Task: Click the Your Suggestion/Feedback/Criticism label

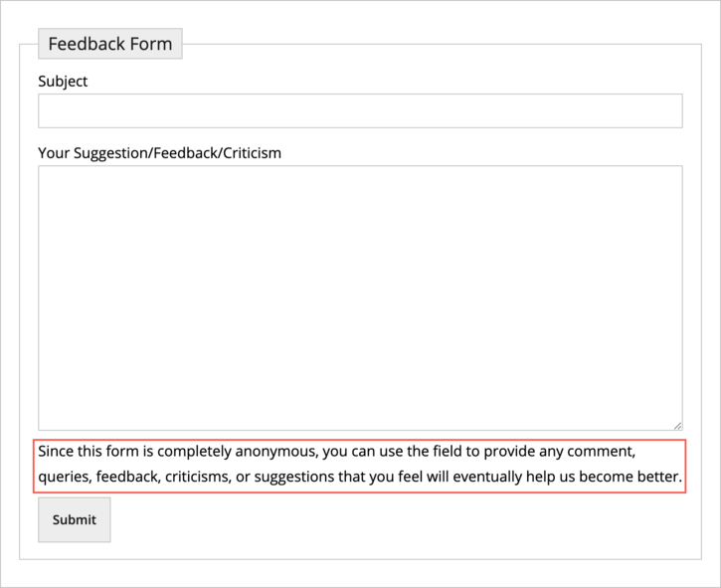Action: pos(159,153)
